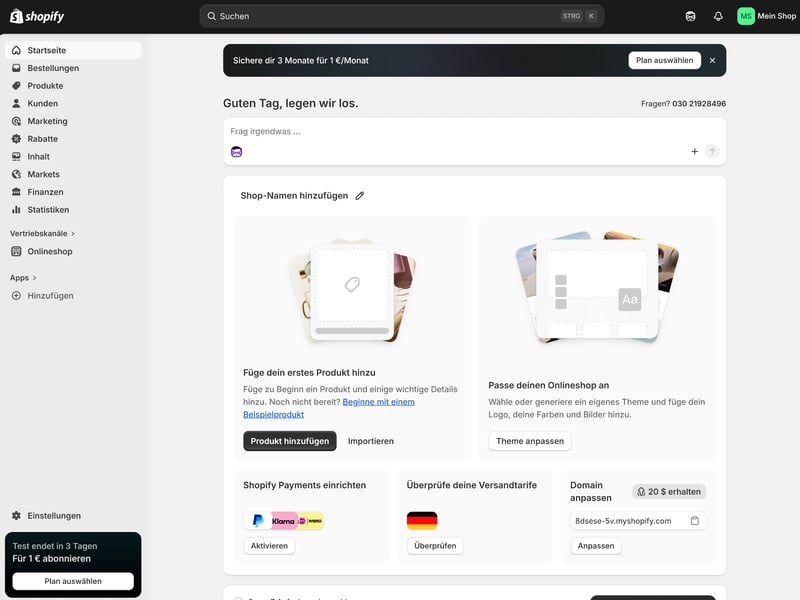Click the product placeholder illustration
Screen dimensions: 800x600
coord(352,290)
